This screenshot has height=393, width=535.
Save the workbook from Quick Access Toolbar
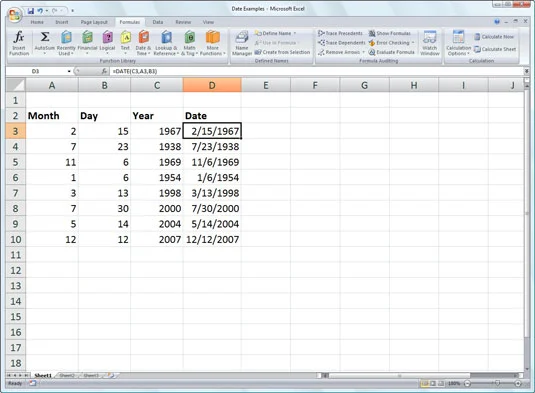pyautogui.click(x=31, y=11)
